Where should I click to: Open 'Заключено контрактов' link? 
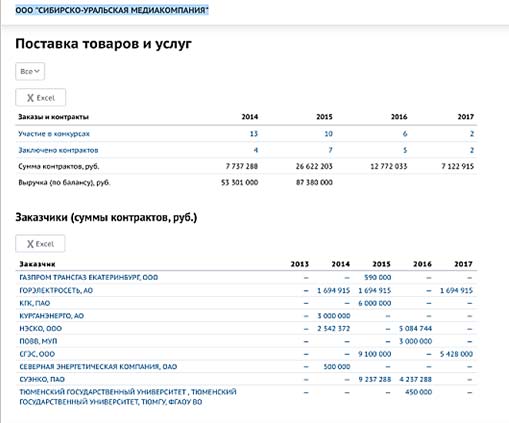58,150
